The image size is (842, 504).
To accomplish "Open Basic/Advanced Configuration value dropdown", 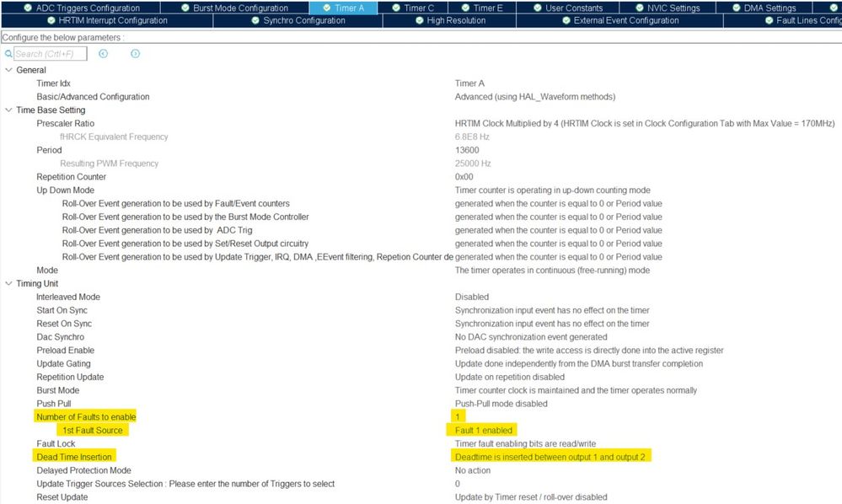I will 535,97.
